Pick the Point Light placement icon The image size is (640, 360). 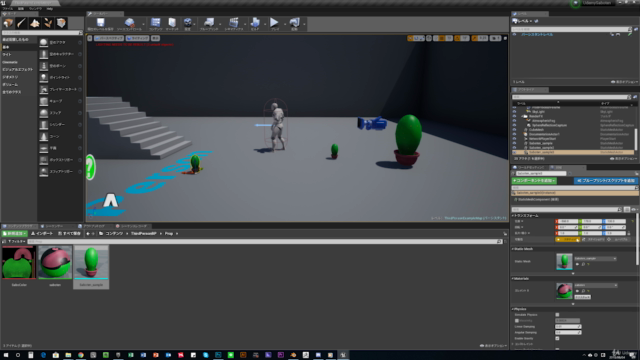pyautogui.click(x=44, y=78)
